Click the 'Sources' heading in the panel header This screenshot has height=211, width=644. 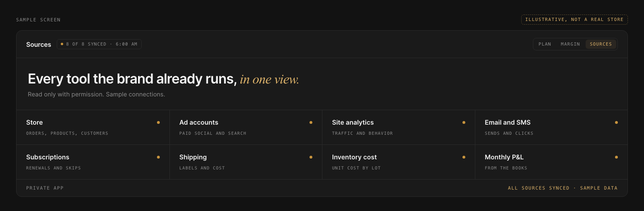(x=39, y=44)
